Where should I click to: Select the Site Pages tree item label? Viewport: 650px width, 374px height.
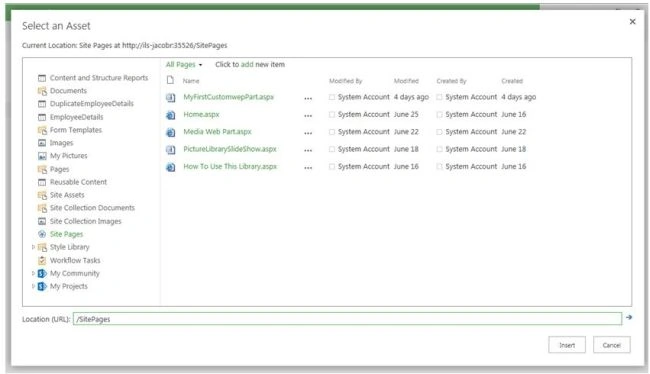click(x=66, y=234)
